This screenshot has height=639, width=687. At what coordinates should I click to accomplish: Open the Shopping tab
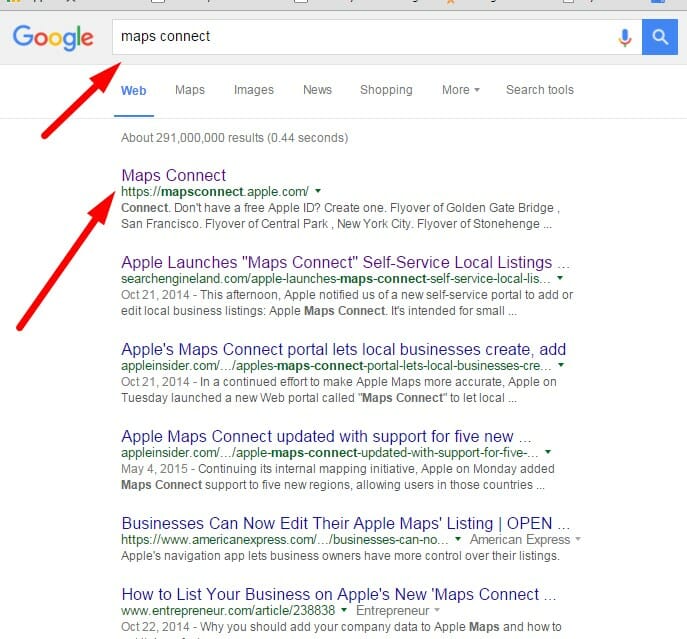[x=386, y=90]
